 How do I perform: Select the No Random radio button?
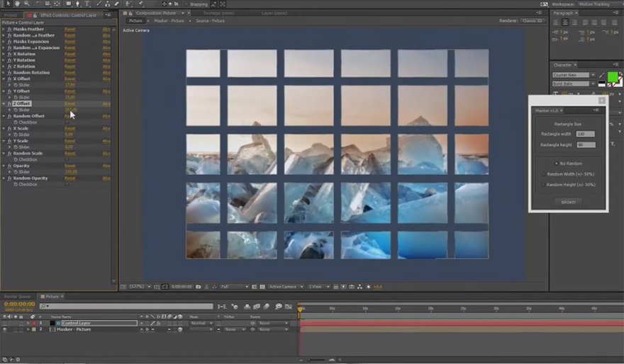(x=557, y=164)
